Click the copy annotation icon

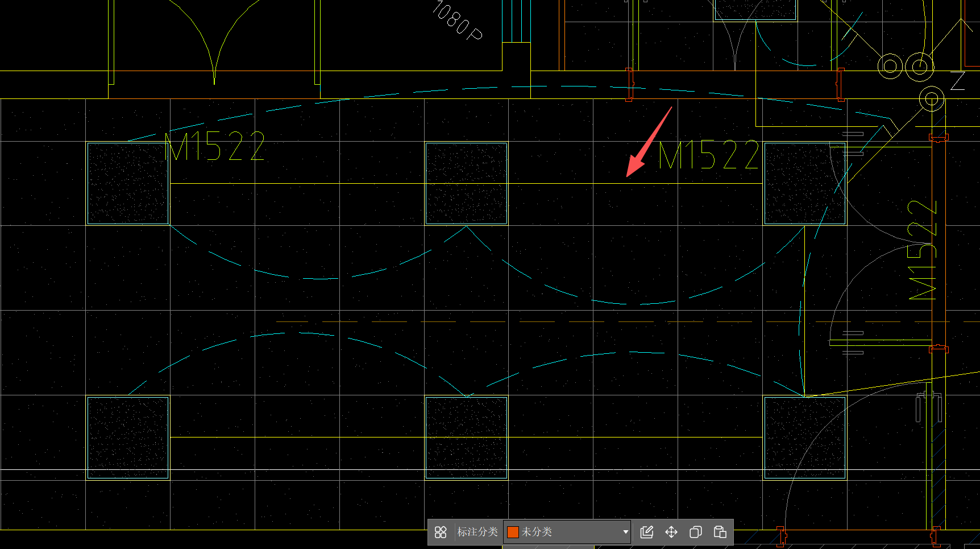tap(695, 532)
